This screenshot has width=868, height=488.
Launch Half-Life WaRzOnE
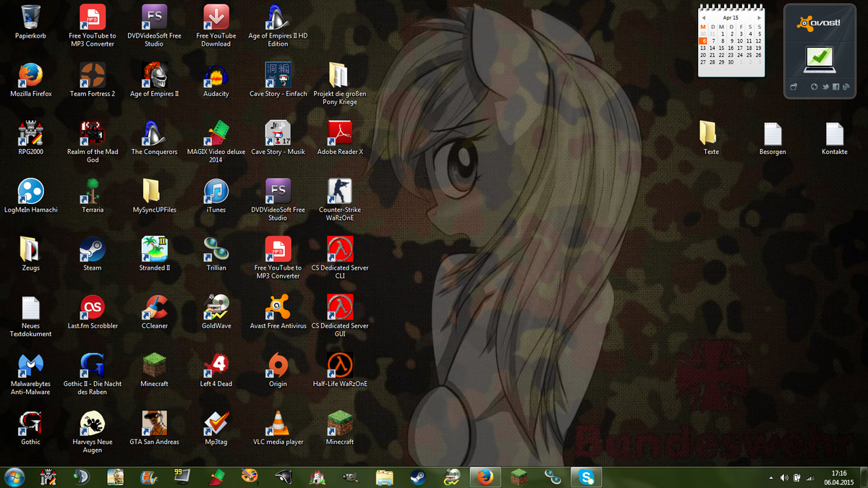[x=340, y=370]
